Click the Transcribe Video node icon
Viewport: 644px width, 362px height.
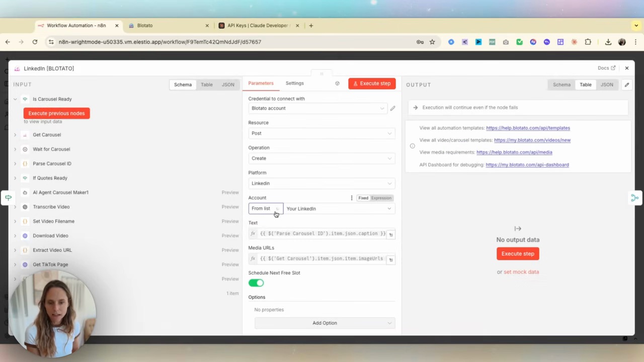[25, 207]
